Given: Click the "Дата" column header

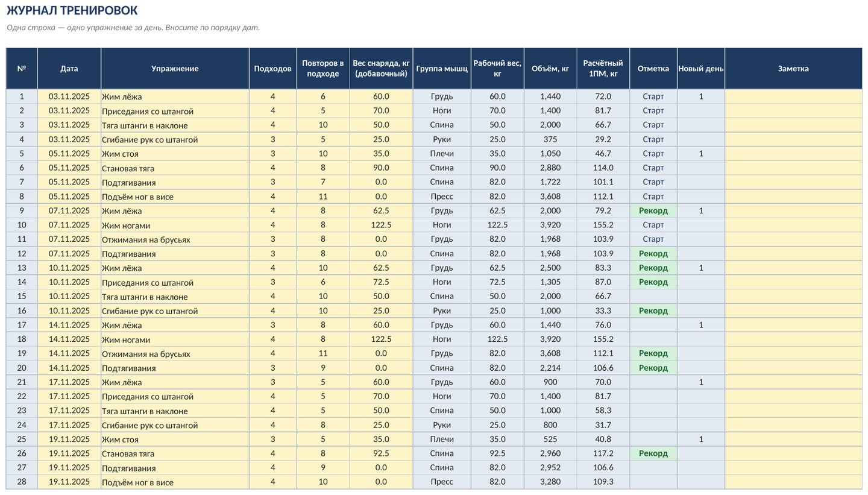Looking at the screenshot, I should tap(69, 69).
